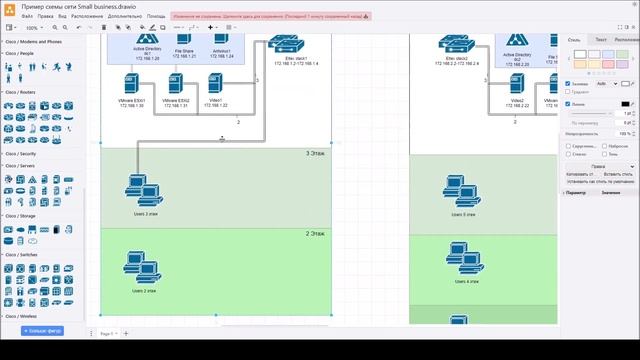This screenshot has width=640, height=360.
Task: Expand the Cisco / Wireless section
Action: (21, 316)
